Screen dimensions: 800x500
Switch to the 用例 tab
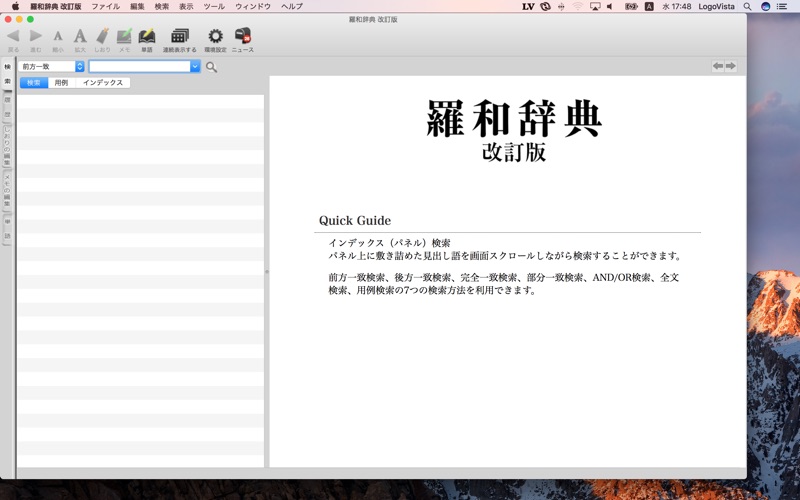pyautogui.click(x=61, y=83)
